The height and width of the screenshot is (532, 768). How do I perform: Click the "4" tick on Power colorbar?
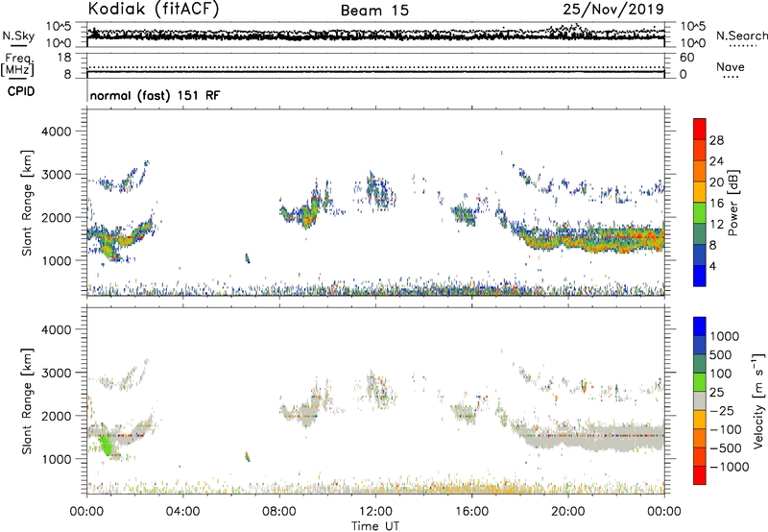pyautogui.click(x=713, y=266)
